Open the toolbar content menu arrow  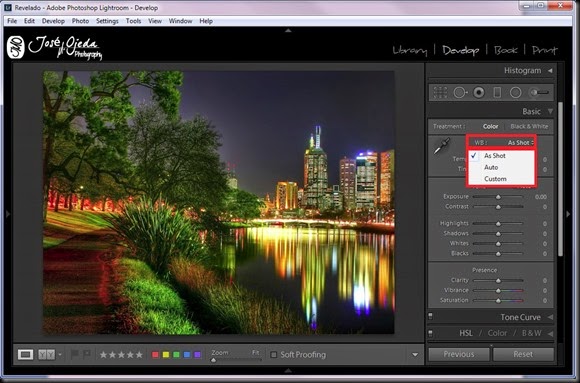(415, 355)
